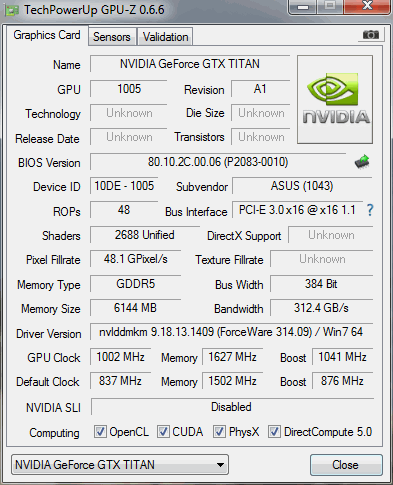Image resolution: width=393 pixels, height=485 pixels.
Task: Click Pixel Fillrate value 48.1 GPixel/s
Action: (x=135, y=259)
